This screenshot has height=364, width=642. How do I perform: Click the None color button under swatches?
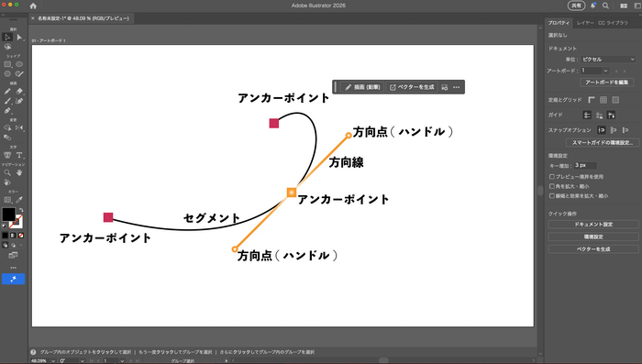coord(21,236)
